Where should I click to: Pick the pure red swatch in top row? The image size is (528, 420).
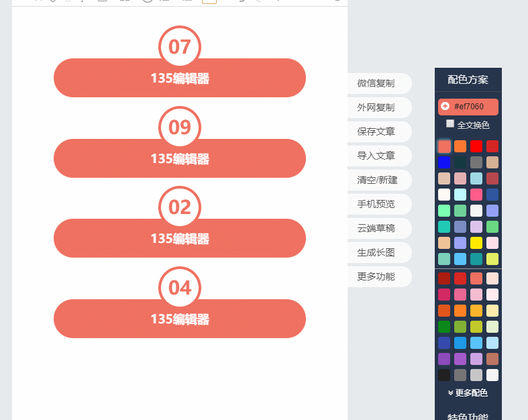tap(476, 146)
